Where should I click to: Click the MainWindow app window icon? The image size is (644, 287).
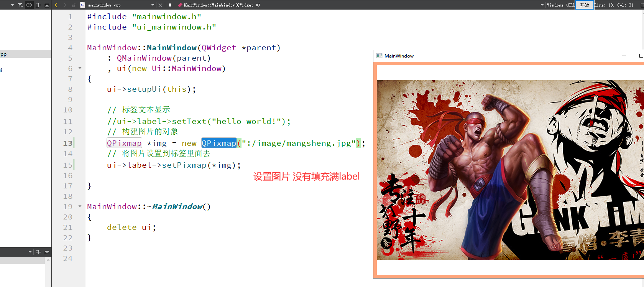(379, 56)
